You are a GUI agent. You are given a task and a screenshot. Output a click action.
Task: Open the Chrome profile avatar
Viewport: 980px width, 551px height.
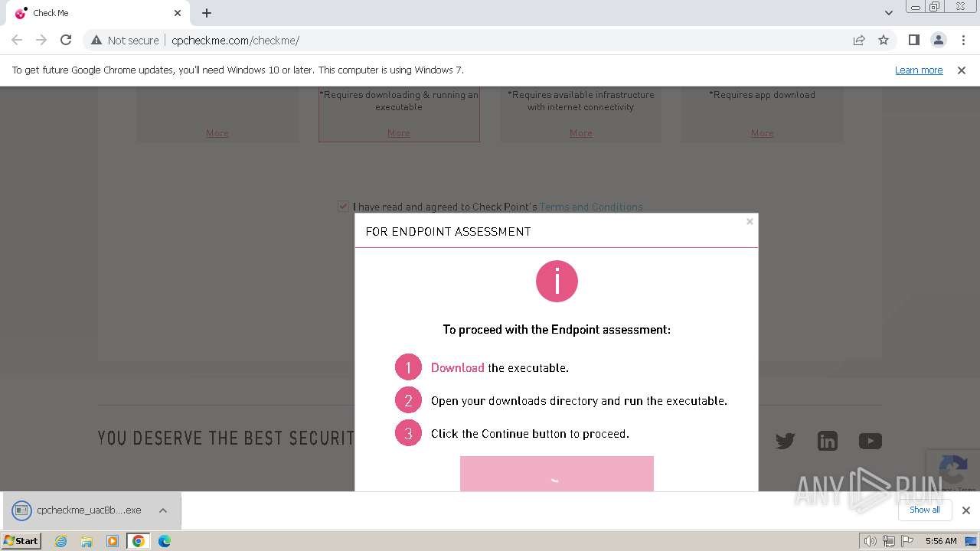[938, 40]
